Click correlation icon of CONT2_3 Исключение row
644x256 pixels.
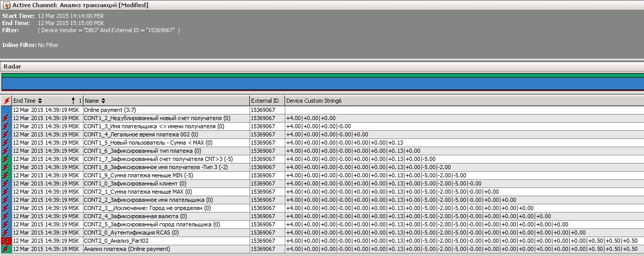click(x=6, y=208)
